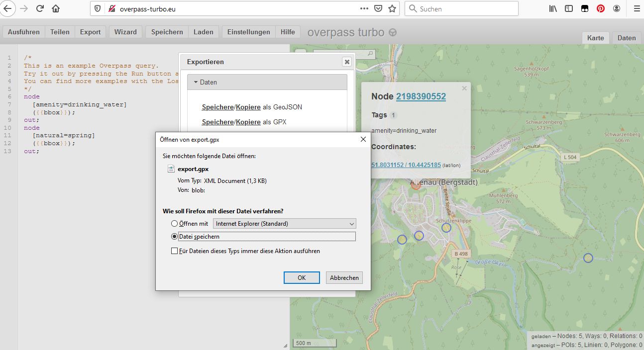
Task: Click Laden to load a query
Action: coord(203,32)
